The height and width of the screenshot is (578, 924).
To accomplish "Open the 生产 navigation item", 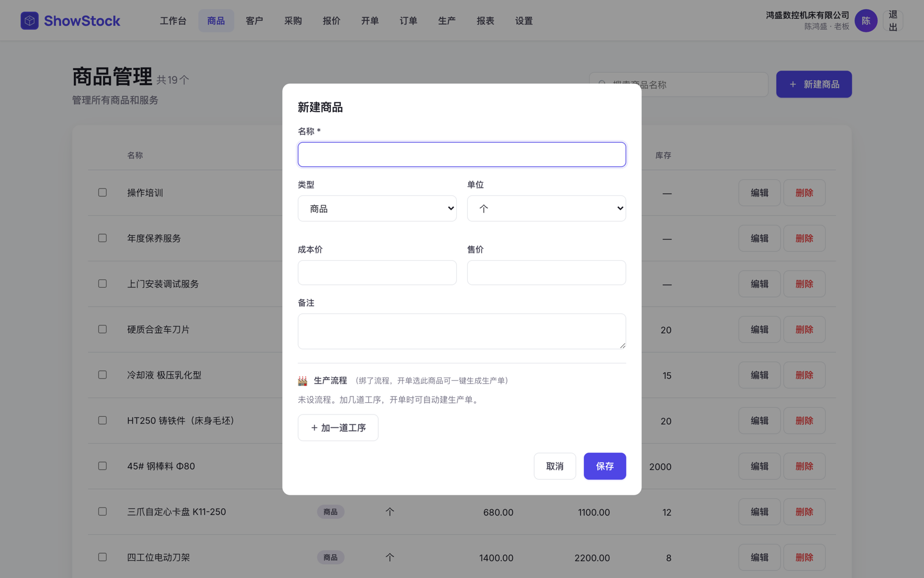I will click(447, 21).
